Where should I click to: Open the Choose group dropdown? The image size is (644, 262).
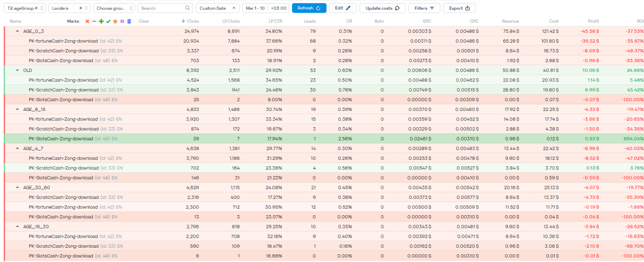click(x=114, y=8)
